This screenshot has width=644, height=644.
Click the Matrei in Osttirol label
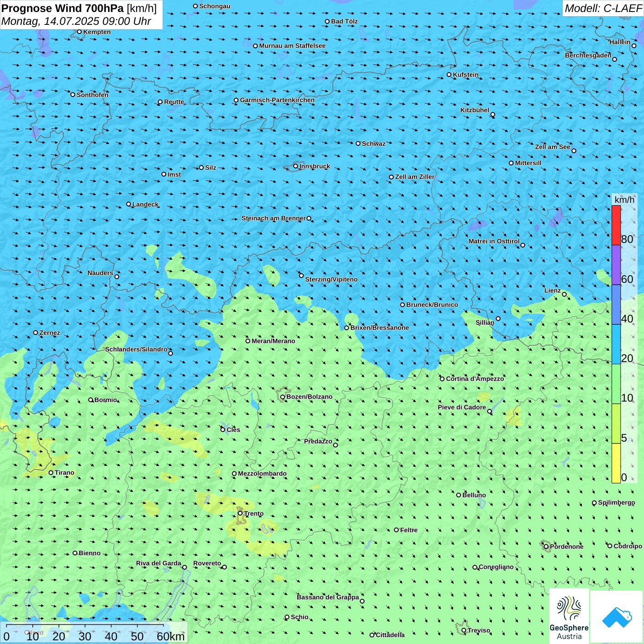(x=494, y=241)
